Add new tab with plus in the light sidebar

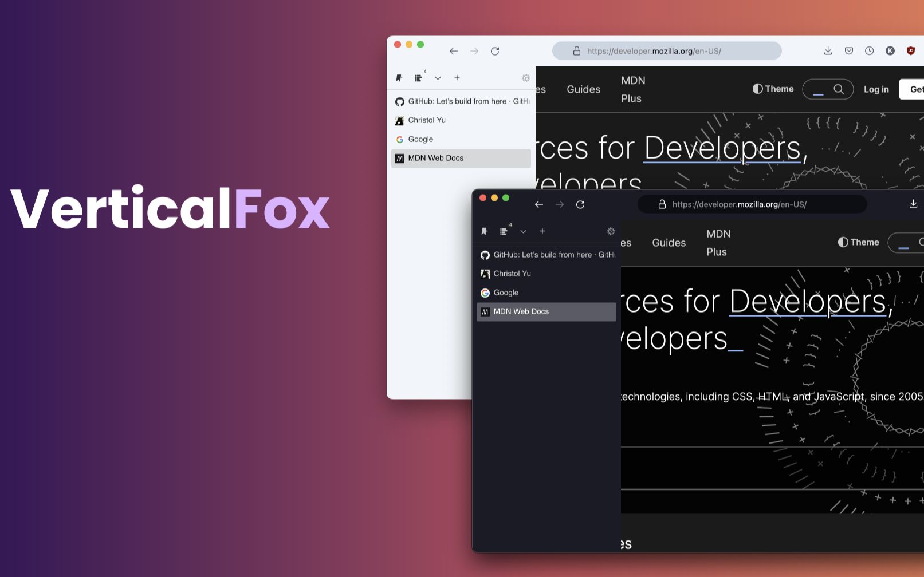[457, 77]
